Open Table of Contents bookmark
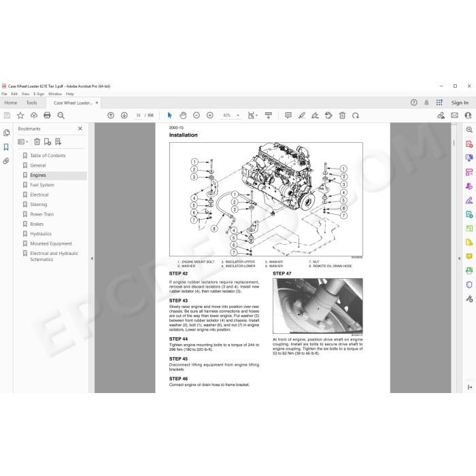The width and height of the screenshot is (476, 476). coord(48,156)
